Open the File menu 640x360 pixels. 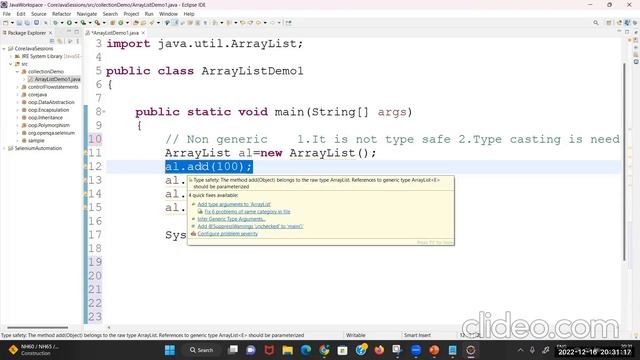[x=7, y=14]
